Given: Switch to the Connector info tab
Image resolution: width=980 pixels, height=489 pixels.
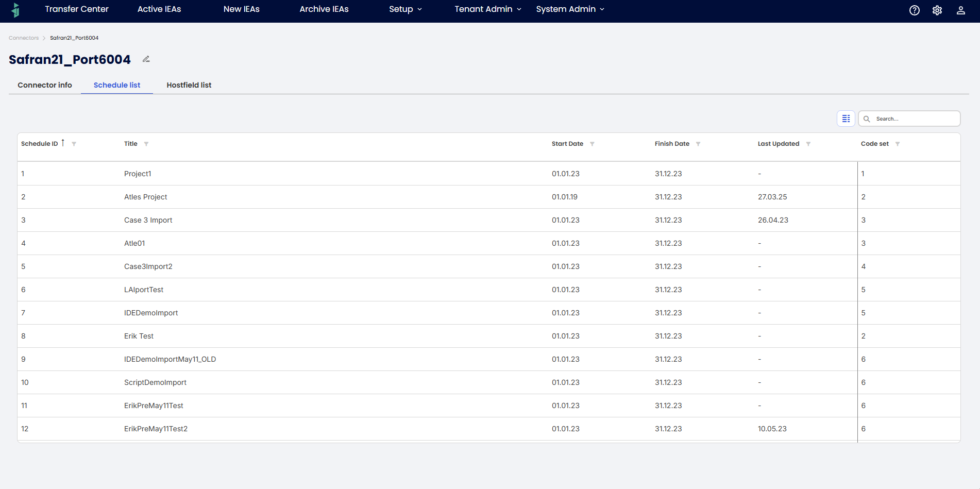Looking at the screenshot, I should 45,85.
